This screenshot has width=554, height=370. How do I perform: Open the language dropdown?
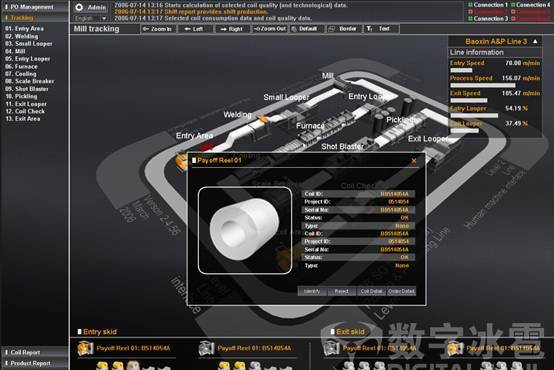(x=104, y=18)
